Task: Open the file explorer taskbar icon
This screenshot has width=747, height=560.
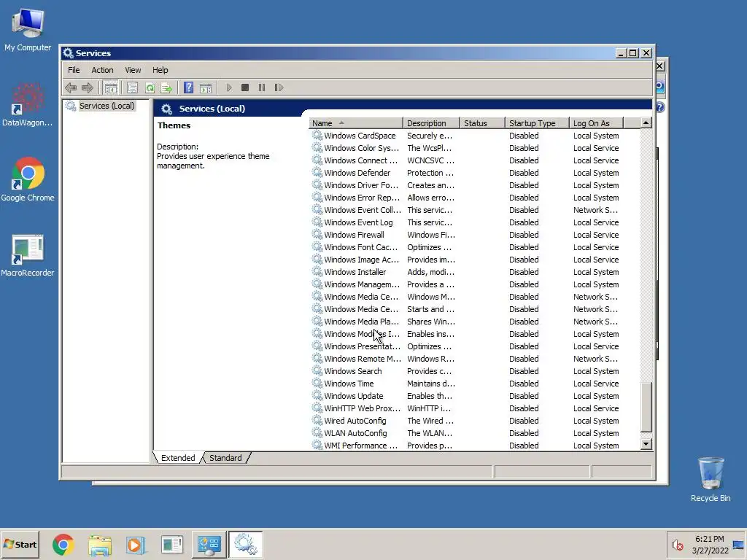Action: click(x=100, y=544)
